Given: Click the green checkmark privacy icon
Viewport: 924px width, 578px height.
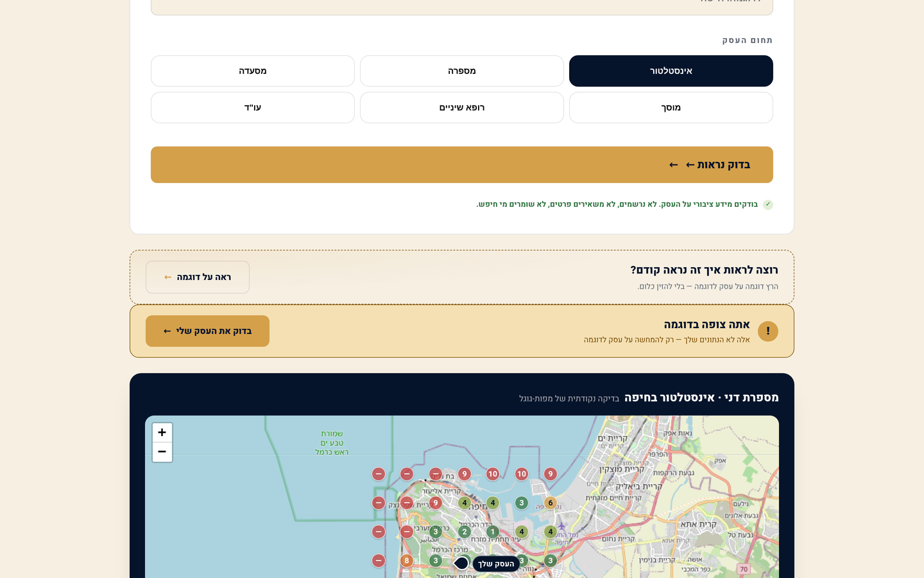Looking at the screenshot, I should [x=767, y=205].
